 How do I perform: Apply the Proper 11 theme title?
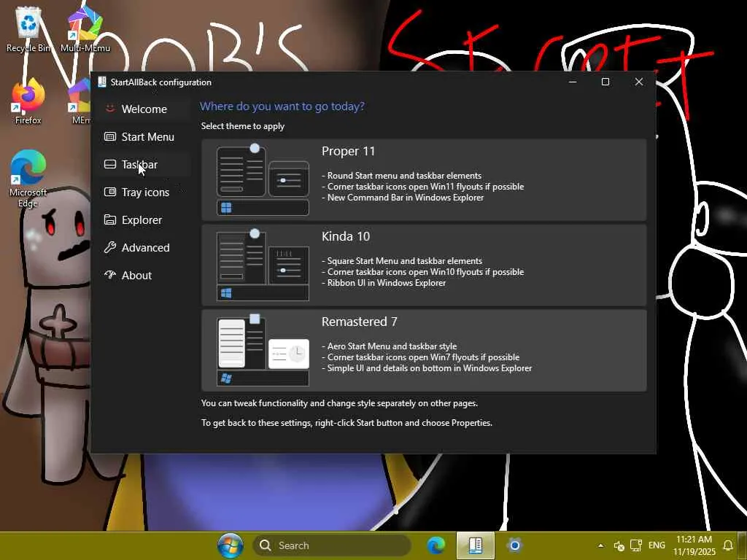coord(348,152)
